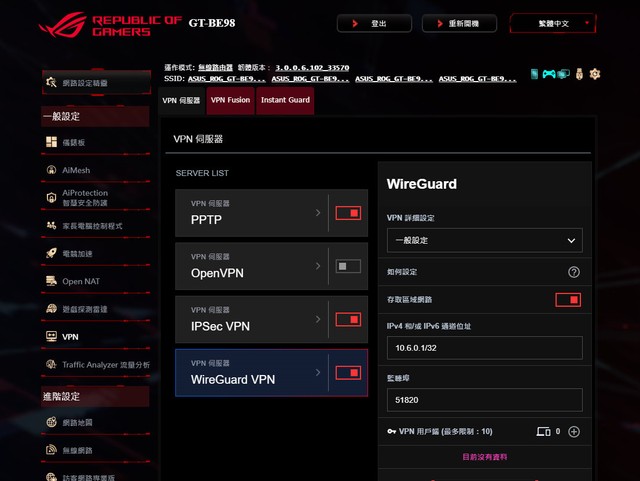The width and height of the screenshot is (640, 481).
Task: Open the network setup wizard icon
Action: pyautogui.click(x=51, y=82)
